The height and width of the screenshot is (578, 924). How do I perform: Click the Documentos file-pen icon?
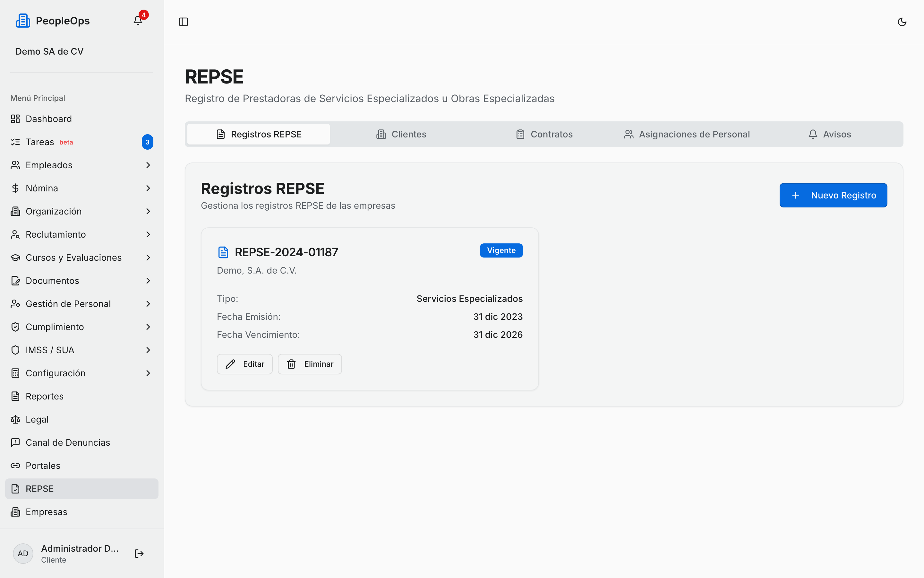pyautogui.click(x=15, y=281)
